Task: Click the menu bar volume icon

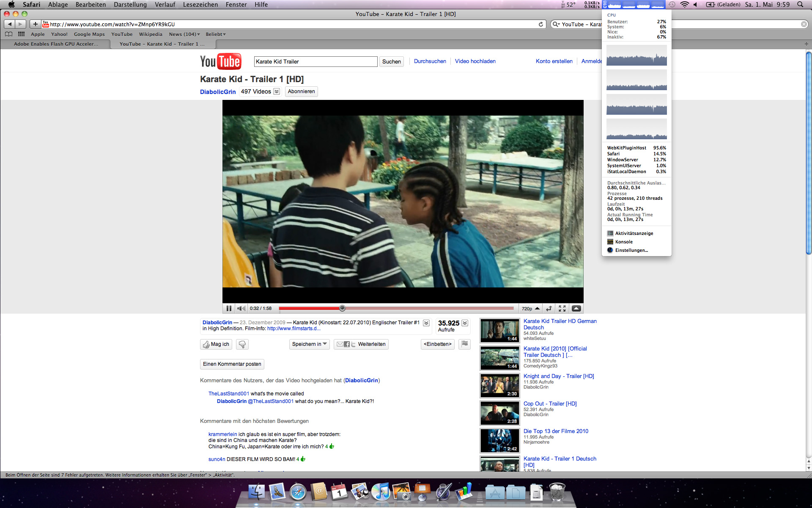Action: (696, 4)
